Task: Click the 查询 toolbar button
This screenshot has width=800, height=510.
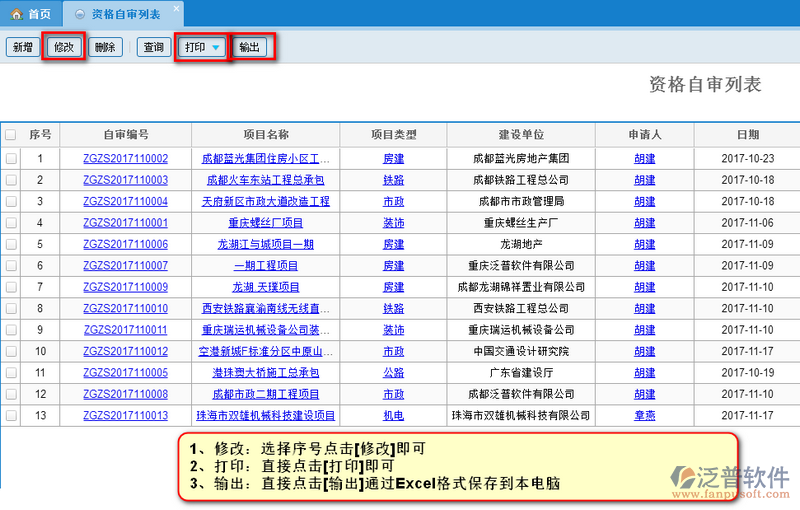Action: (x=154, y=48)
